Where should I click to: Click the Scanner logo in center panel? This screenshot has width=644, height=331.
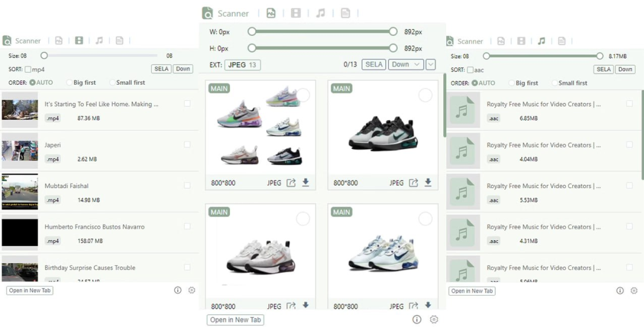pos(207,13)
